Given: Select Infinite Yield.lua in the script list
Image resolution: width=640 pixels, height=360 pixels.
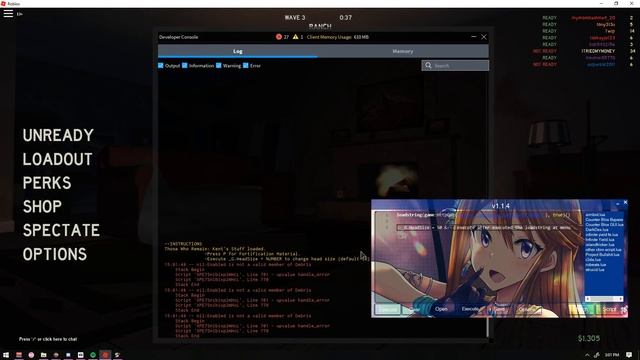Looking at the screenshot, I should [x=600, y=240].
